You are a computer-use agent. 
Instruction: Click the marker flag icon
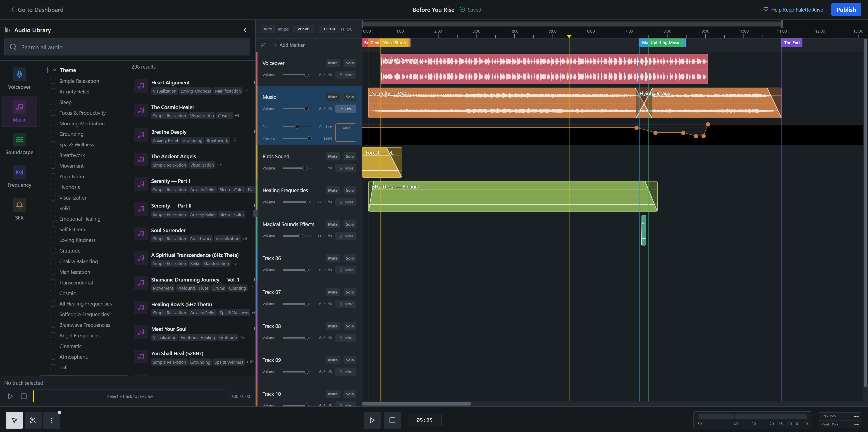[x=263, y=45]
